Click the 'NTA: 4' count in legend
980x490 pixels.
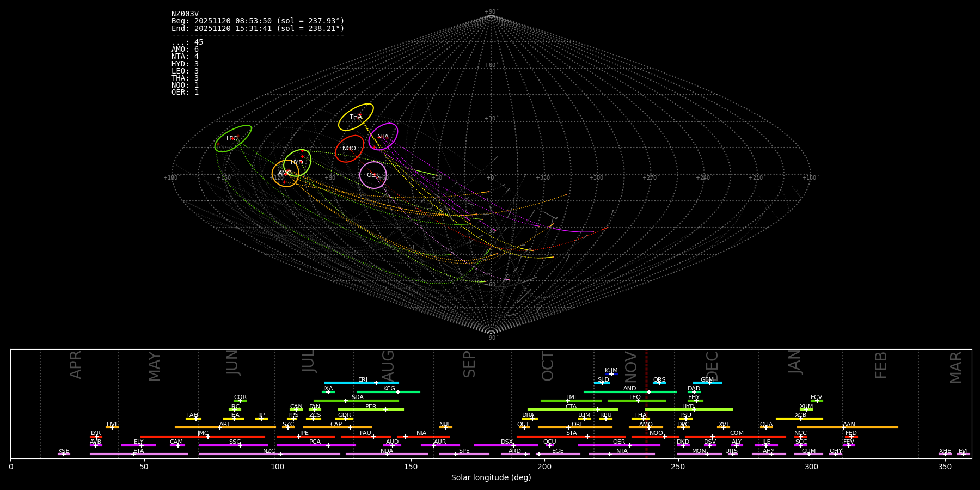pos(185,57)
